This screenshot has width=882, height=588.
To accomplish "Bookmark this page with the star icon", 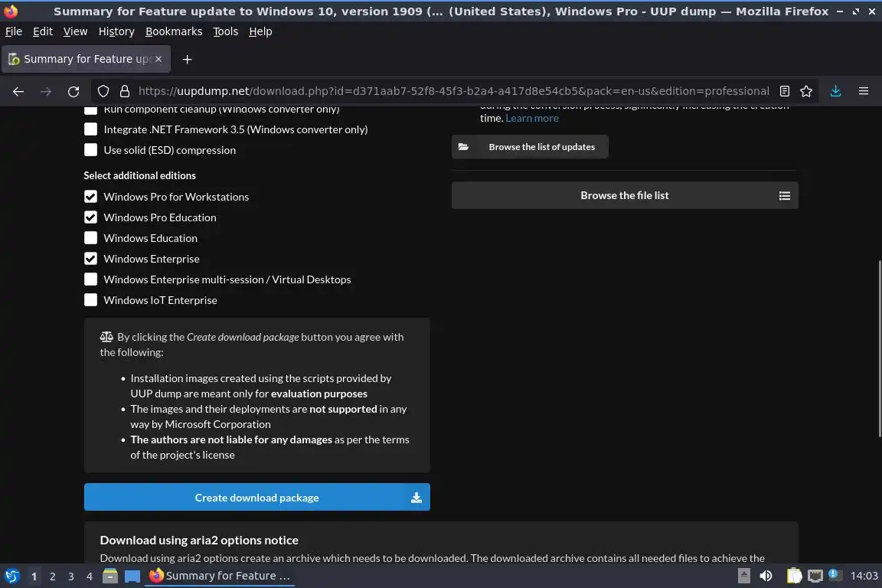I will click(x=806, y=91).
